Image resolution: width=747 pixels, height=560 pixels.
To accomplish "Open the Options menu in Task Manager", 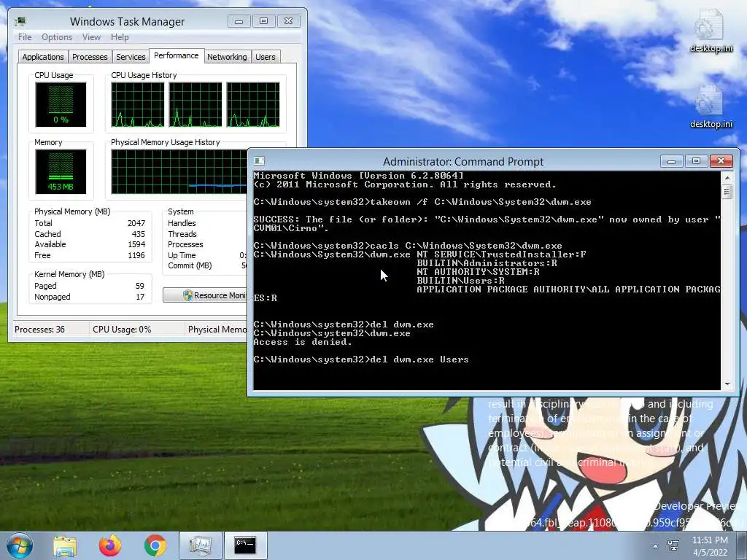I will coord(57,37).
